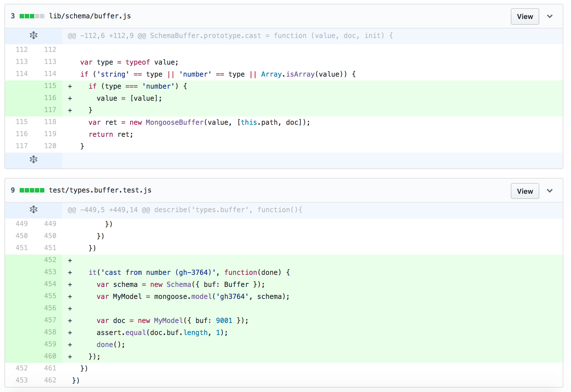Viewport: 571px width, 392px height.
Task: Click the 'return ret;' code line
Action: 111,135
